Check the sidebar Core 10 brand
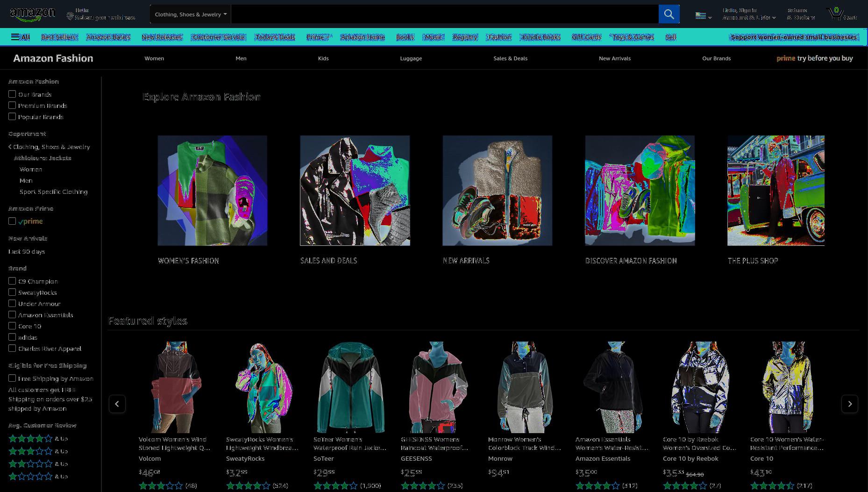 coord(12,326)
